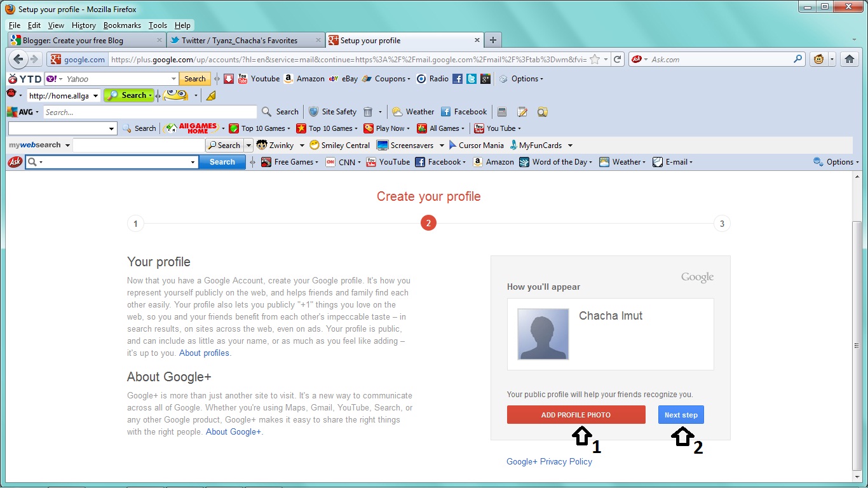Screen dimensions: 868x488
Task: Open the Firefox home page icon
Action: pos(849,59)
